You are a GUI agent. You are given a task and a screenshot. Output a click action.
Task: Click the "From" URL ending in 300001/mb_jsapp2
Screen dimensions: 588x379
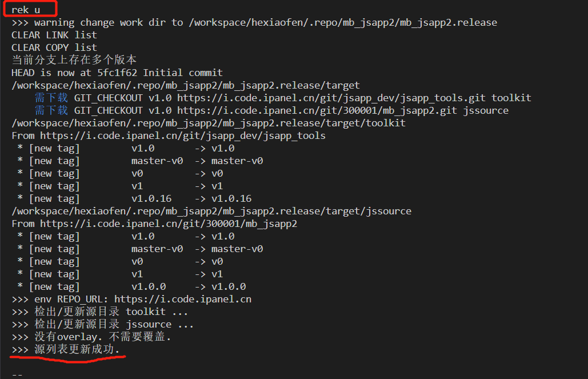click(168, 224)
